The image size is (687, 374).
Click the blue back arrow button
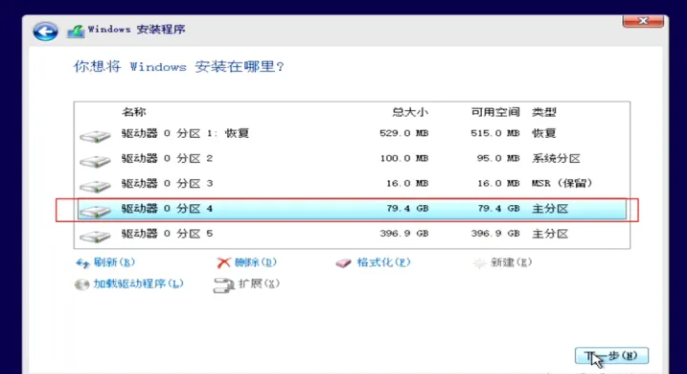pyautogui.click(x=45, y=31)
